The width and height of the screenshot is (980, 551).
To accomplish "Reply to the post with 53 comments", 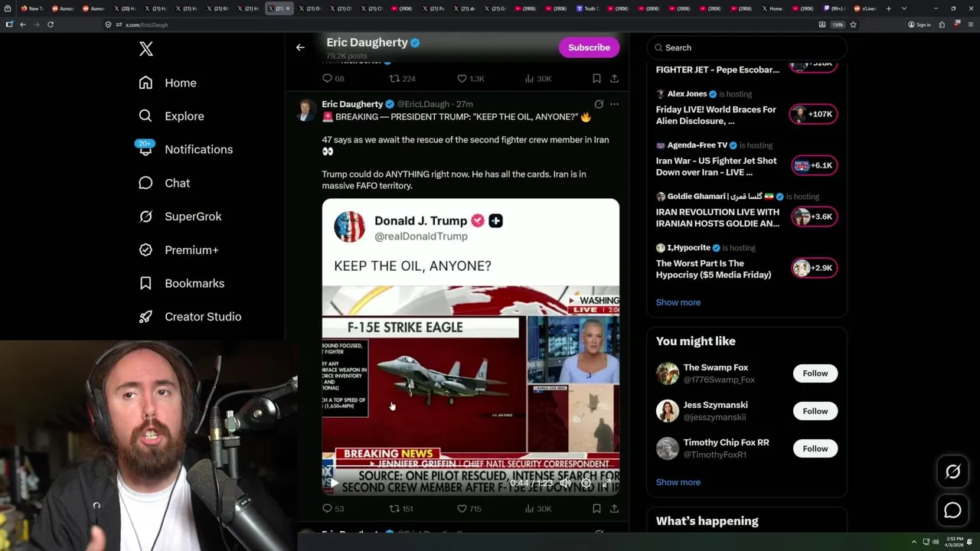I will (333, 508).
